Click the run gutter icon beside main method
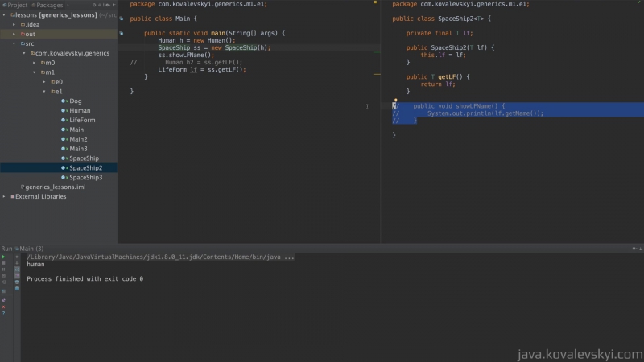644x362 pixels. (121, 33)
